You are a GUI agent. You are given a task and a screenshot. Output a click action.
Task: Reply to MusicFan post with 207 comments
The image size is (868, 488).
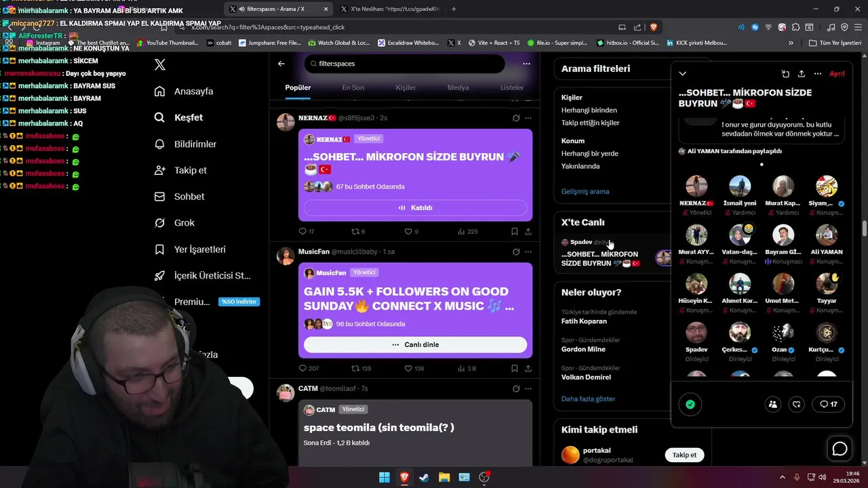[309, 368]
